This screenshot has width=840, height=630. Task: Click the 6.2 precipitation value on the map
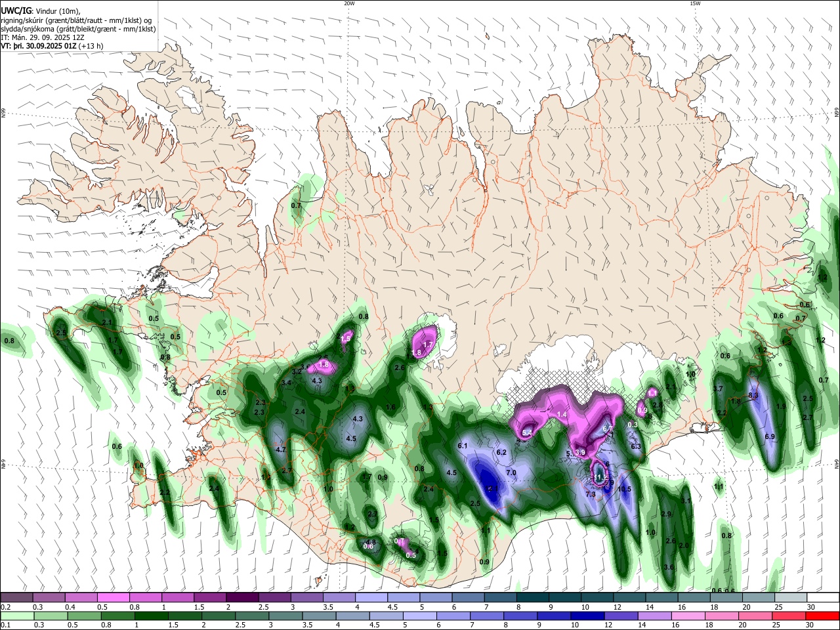click(x=502, y=453)
